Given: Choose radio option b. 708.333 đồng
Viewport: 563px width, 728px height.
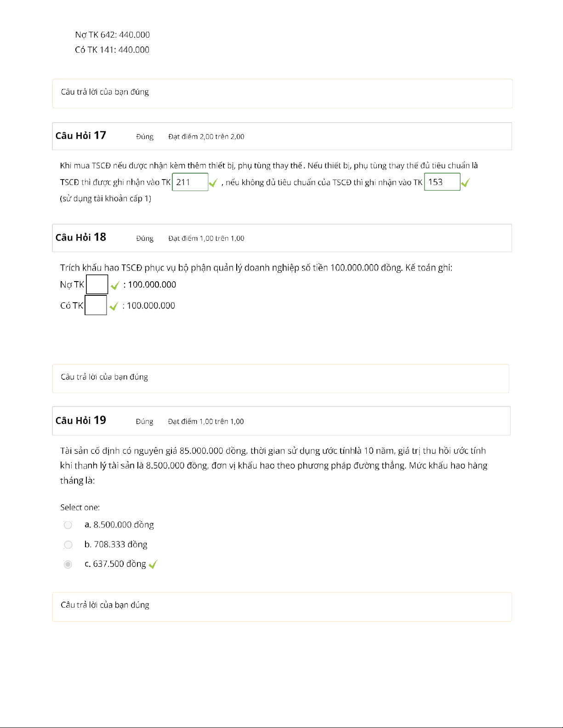Looking at the screenshot, I should [x=68, y=545].
